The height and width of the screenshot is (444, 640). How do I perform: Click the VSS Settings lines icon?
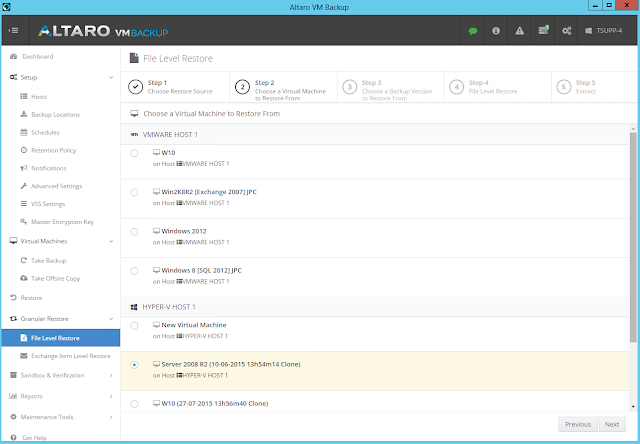coord(24,204)
